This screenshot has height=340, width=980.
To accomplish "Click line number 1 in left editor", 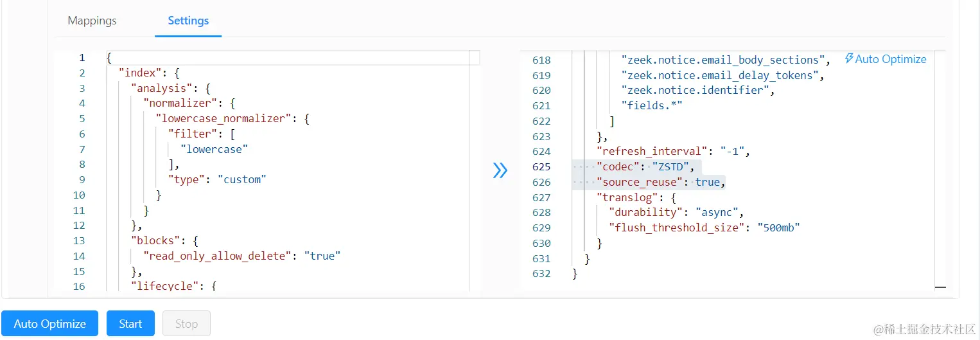I will (x=82, y=58).
